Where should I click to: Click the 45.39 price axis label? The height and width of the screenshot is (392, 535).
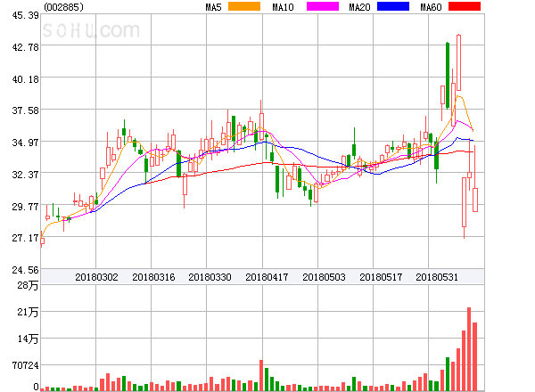point(25,15)
